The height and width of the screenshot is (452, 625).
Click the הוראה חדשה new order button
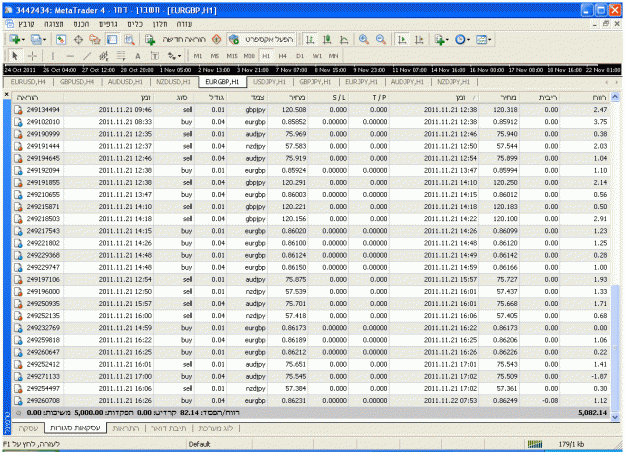pos(178,39)
